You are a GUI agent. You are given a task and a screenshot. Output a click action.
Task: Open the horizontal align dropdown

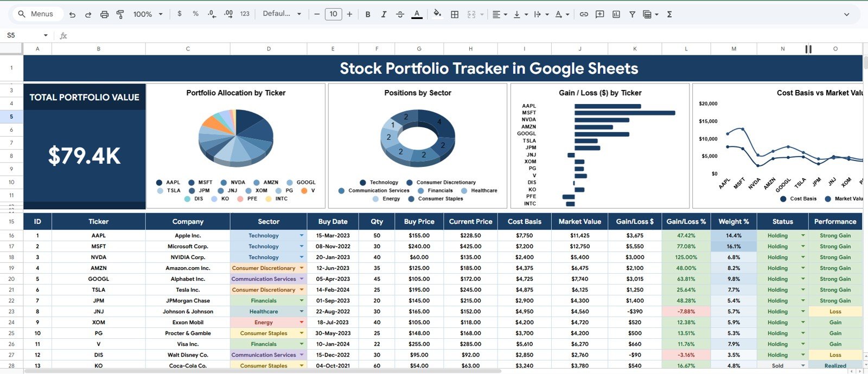[500, 15]
